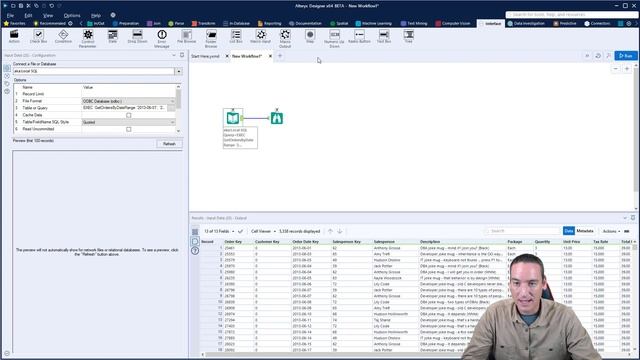This screenshot has width=640, height=360.
Task: Toggle the Read Uncommitted checkbox
Action: (129, 129)
